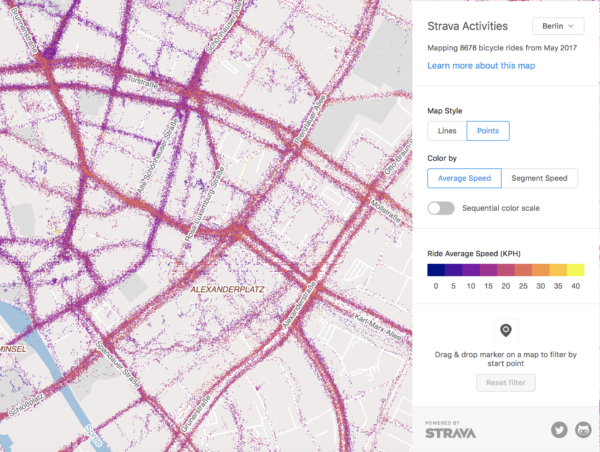
Task: Click the yellow 40 KPH color swatch
Action: pos(575,269)
